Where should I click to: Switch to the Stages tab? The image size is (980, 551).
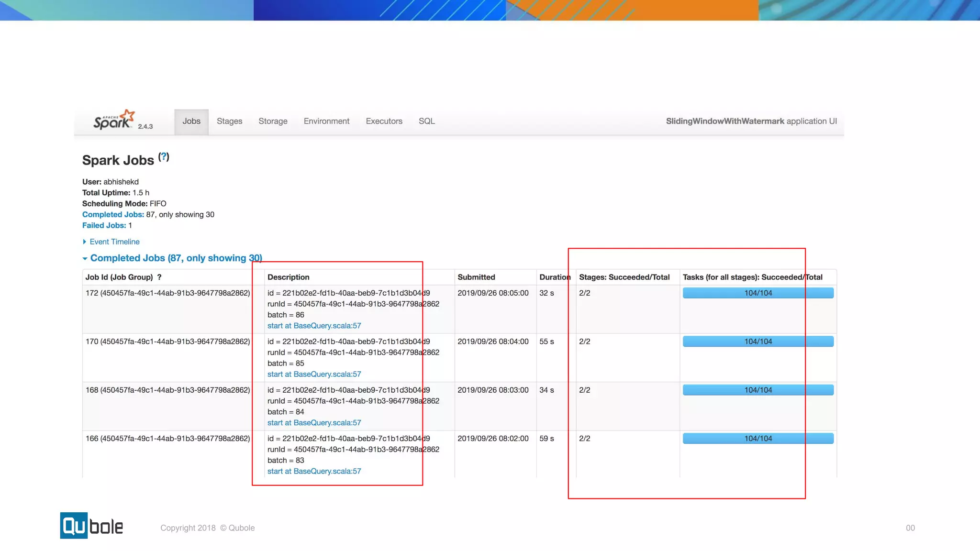tap(229, 121)
